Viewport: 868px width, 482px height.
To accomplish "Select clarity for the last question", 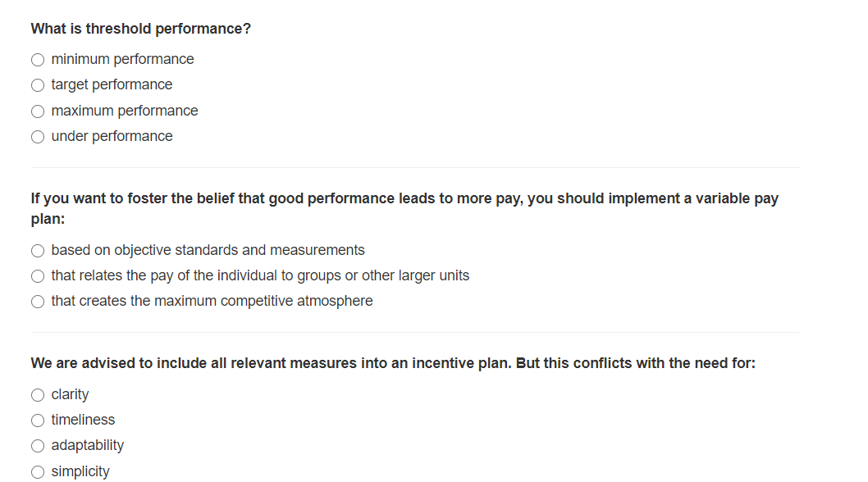I will [x=38, y=394].
